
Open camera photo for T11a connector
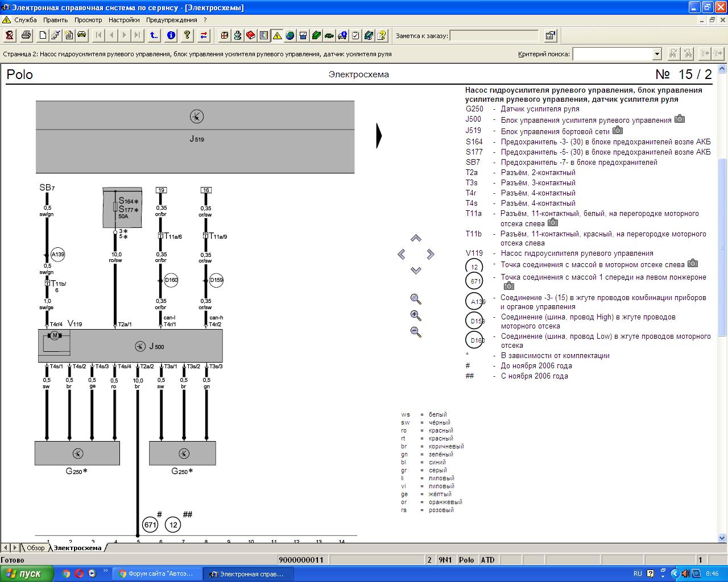click(553, 223)
